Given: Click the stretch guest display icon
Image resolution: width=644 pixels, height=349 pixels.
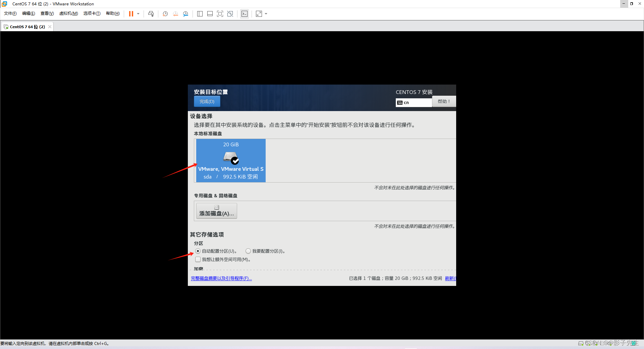Looking at the screenshot, I should coord(259,14).
